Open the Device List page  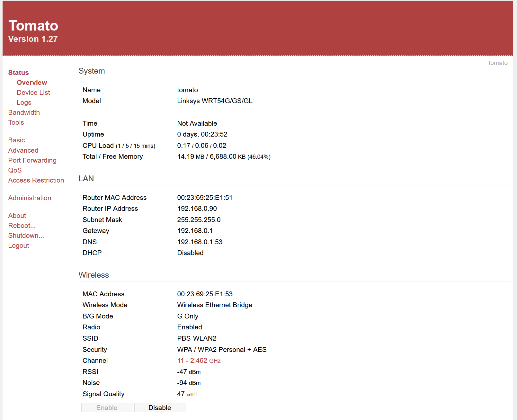click(x=33, y=93)
